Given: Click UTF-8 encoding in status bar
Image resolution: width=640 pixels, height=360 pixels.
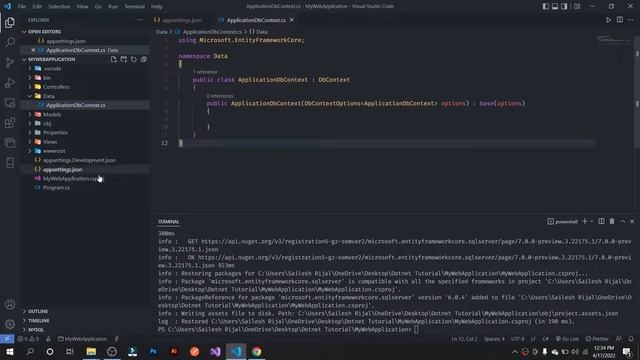Looking at the screenshot, I should pyautogui.click(x=518, y=339).
